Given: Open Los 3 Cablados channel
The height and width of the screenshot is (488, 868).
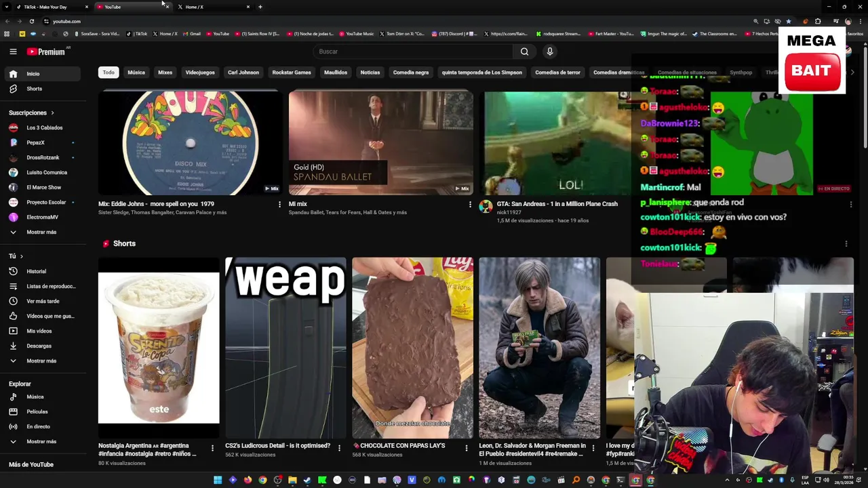Looking at the screenshot, I should [x=44, y=127].
